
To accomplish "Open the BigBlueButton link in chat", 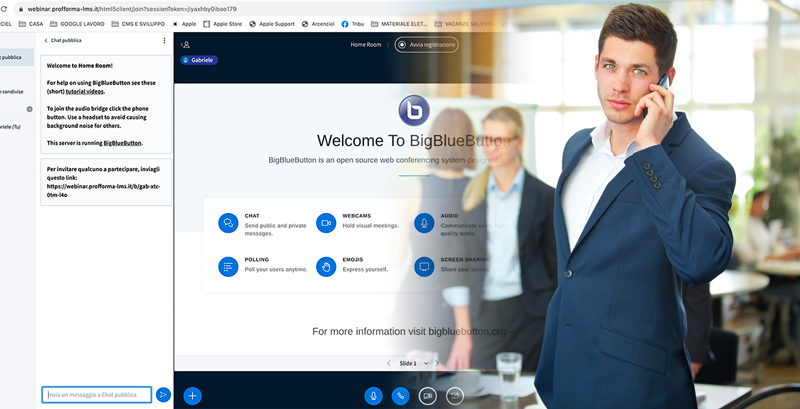I will point(122,143).
